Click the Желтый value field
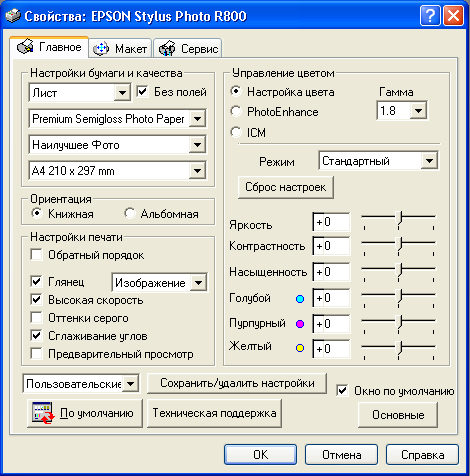This screenshot has width=470, height=476. [x=331, y=349]
